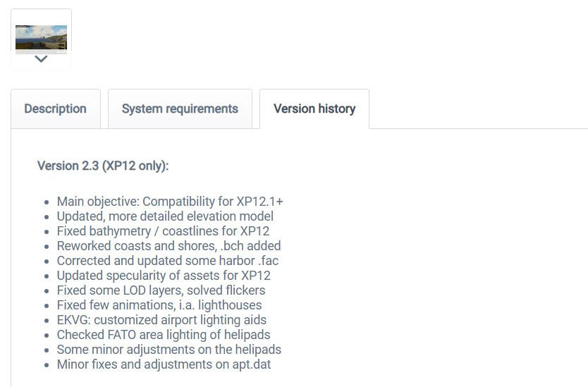Select the Version history tab
Image resolution: width=588 pixels, height=387 pixels.
314,109
